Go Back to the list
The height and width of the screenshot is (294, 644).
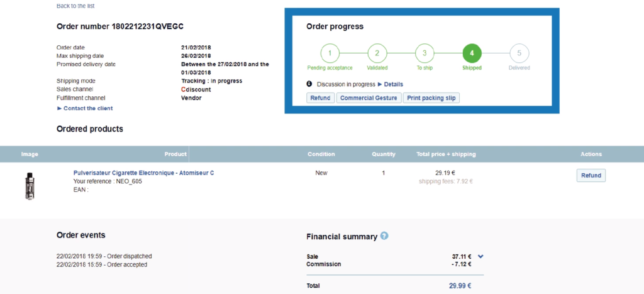(75, 6)
